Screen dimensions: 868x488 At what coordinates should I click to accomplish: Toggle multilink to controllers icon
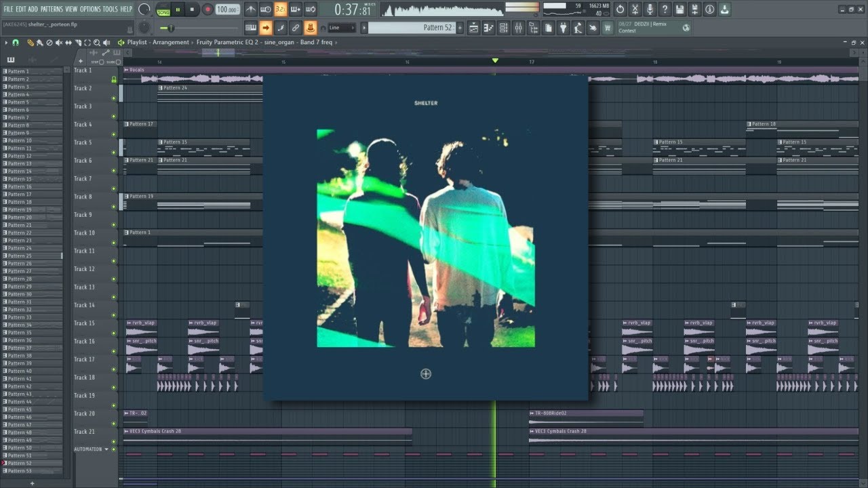(311, 28)
